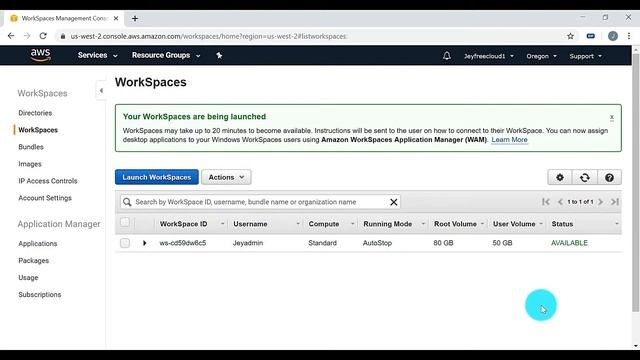Click the AVAILABLE status cell

pyautogui.click(x=569, y=243)
